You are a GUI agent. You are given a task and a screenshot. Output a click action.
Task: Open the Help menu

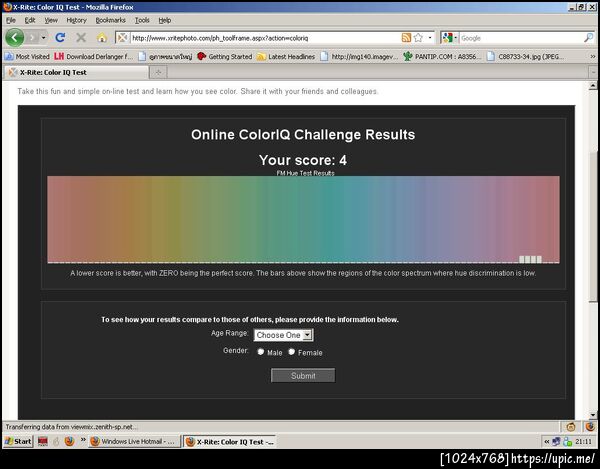point(165,20)
